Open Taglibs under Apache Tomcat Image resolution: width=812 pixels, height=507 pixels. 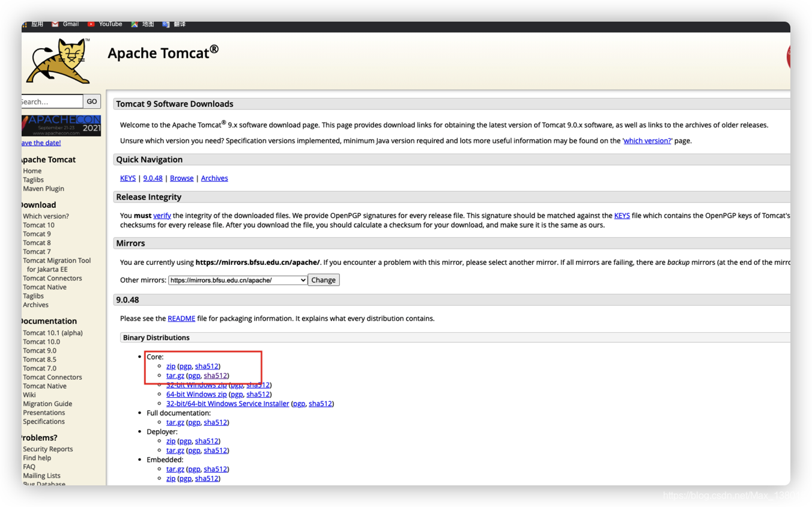click(33, 180)
